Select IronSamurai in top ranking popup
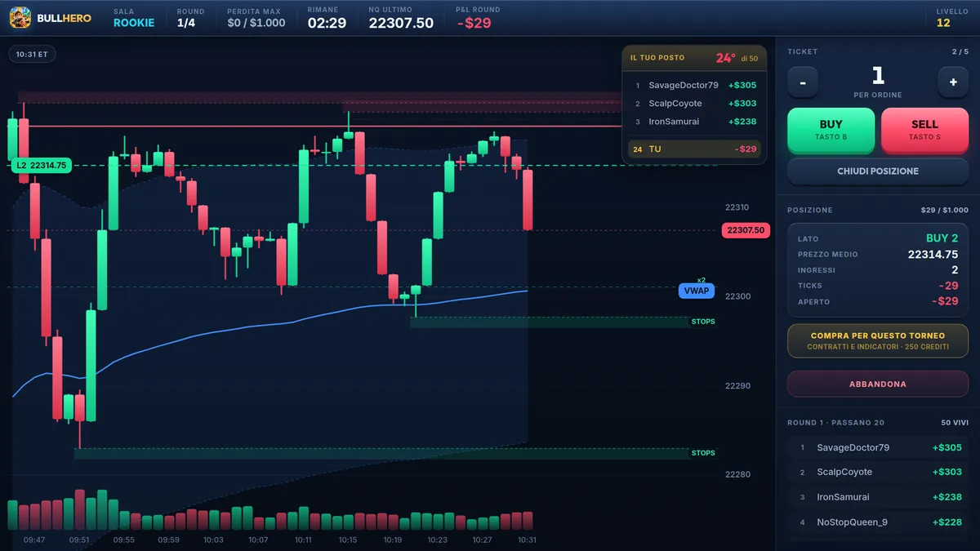This screenshot has height=551, width=980. pyautogui.click(x=694, y=122)
